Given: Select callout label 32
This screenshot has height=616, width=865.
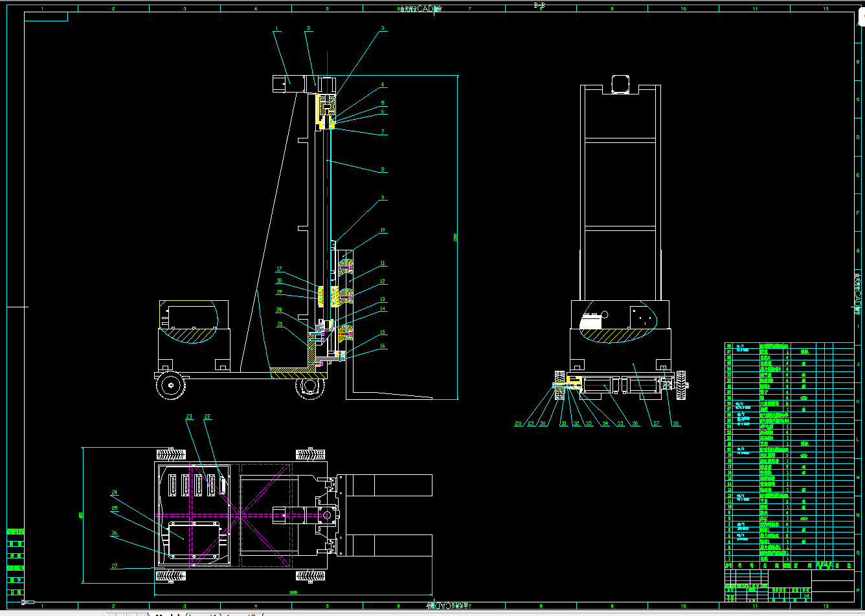Looking at the screenshot, I should coord(576,423).
